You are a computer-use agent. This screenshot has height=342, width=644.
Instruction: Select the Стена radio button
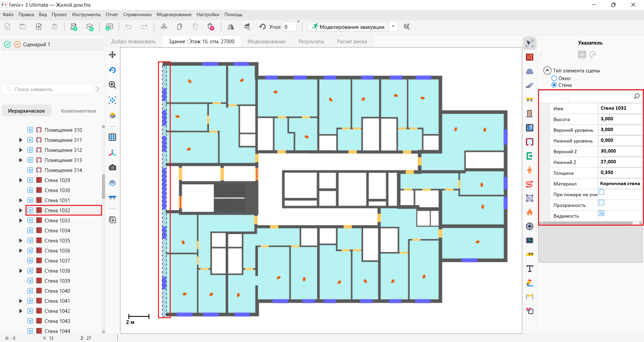click(554, 85)
